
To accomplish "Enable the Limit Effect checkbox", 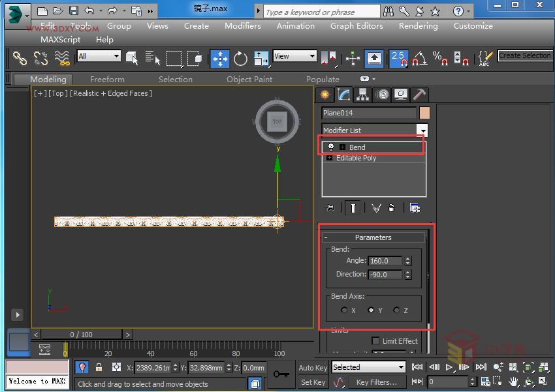I will point(377,340).
